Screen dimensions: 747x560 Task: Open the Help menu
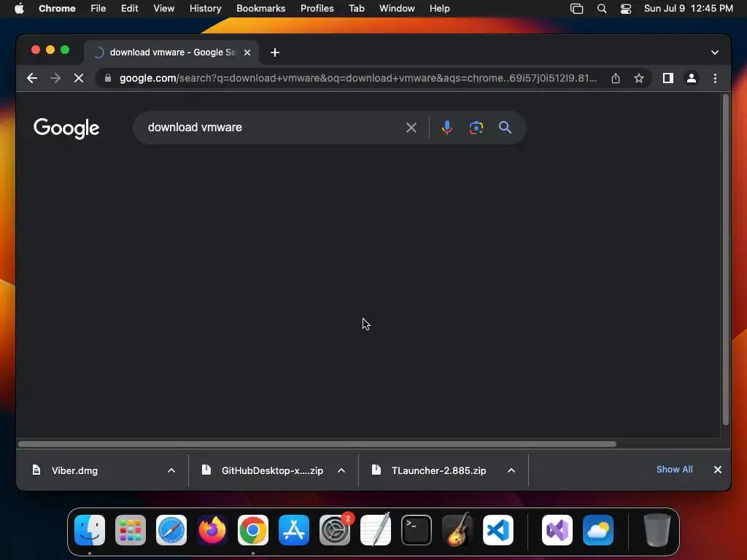439,9
